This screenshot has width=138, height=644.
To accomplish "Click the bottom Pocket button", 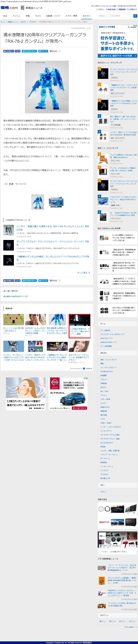I will pos(54,280).
